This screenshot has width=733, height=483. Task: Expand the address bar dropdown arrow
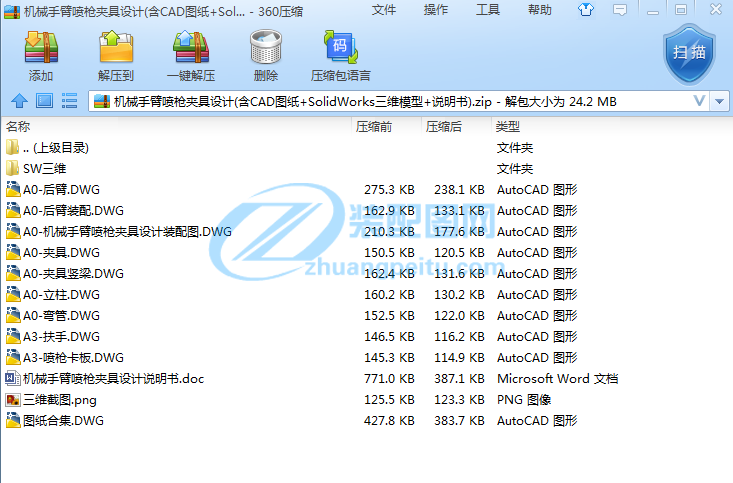pos(719,101)
